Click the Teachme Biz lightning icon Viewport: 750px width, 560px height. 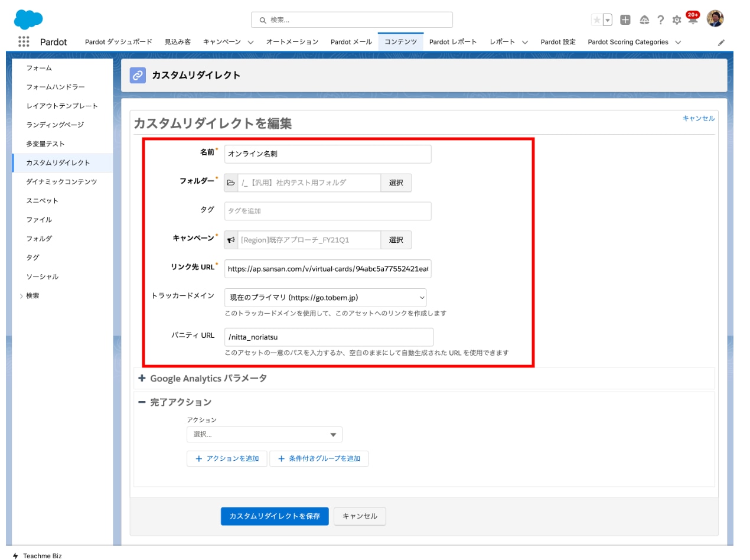(x=15, y=556)
